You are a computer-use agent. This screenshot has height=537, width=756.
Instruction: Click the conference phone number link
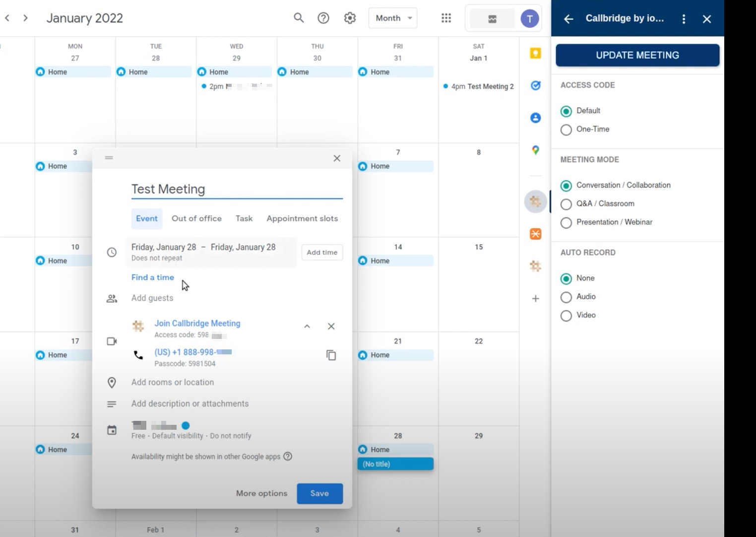[x=193, y=352]
